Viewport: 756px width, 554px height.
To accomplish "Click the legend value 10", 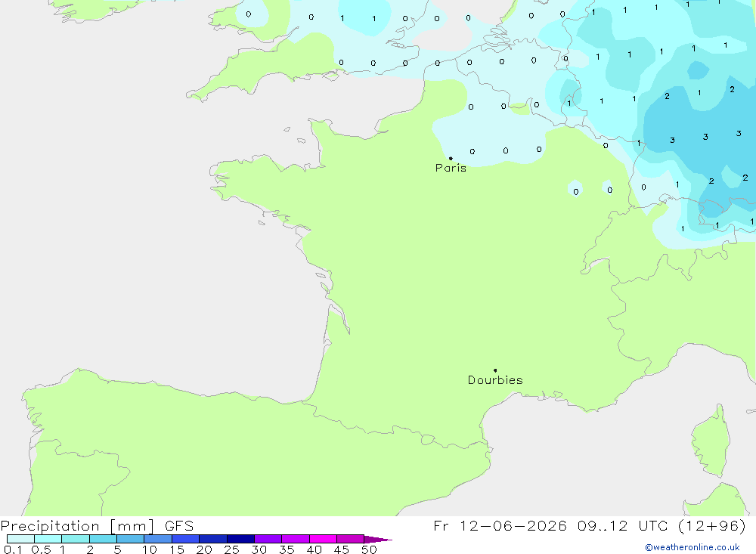I will (x=150, y=549).
